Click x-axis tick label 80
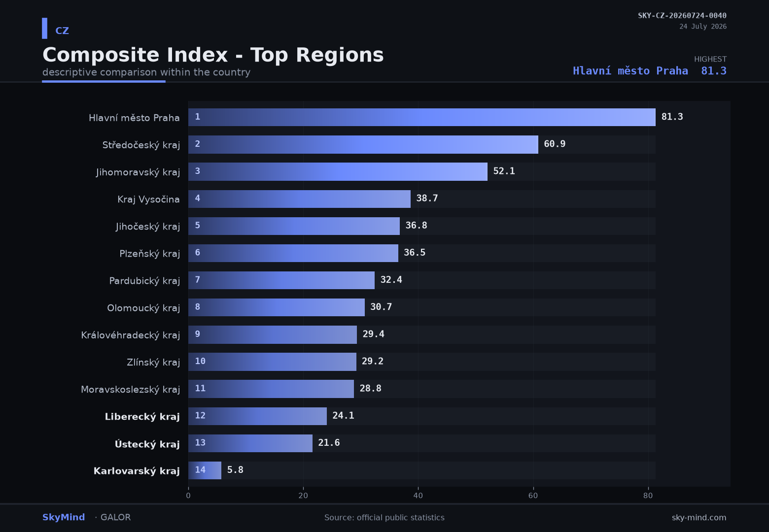Screen dimensions: 769x532 tap(648, 496)
